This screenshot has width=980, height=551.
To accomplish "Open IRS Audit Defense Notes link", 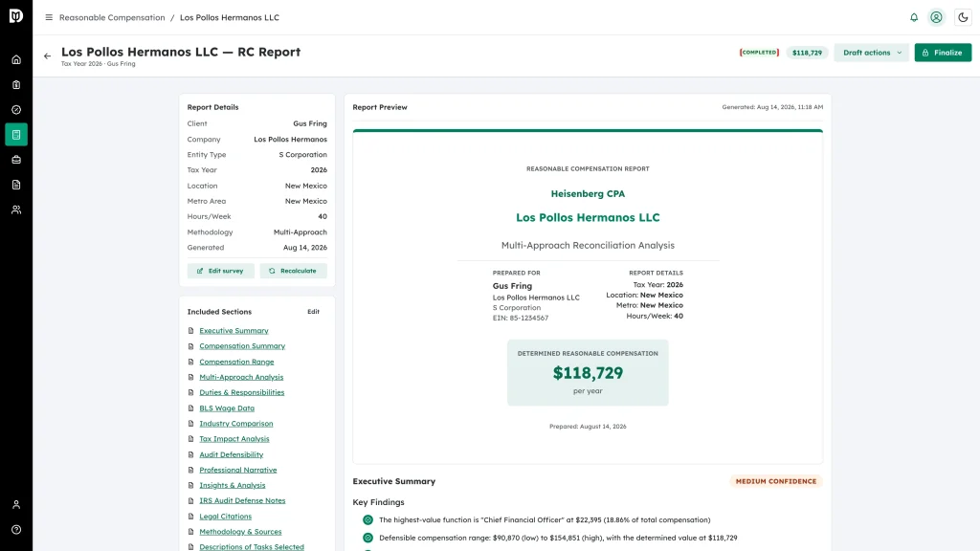I will pos(242,501).
